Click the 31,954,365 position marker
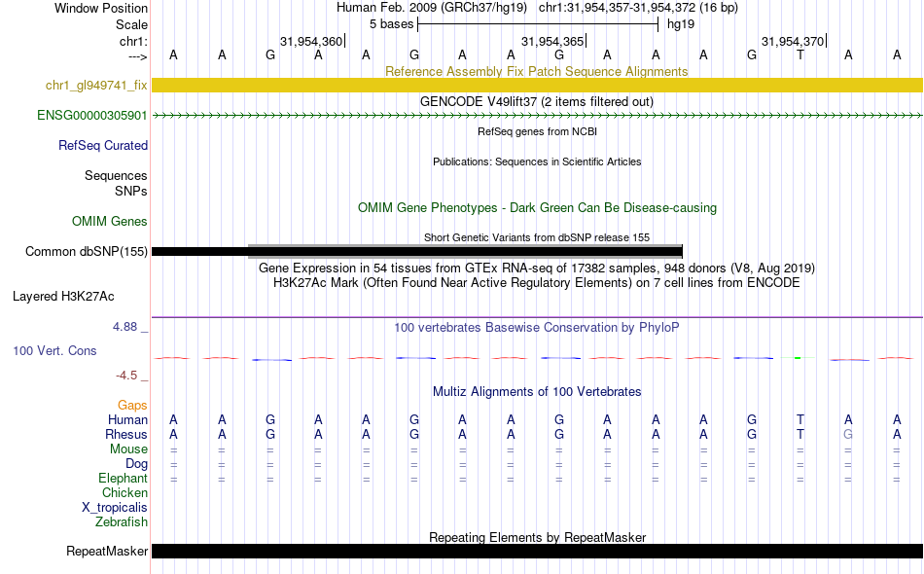The width and height of the screenshot is (924, 574). [552, 41]
